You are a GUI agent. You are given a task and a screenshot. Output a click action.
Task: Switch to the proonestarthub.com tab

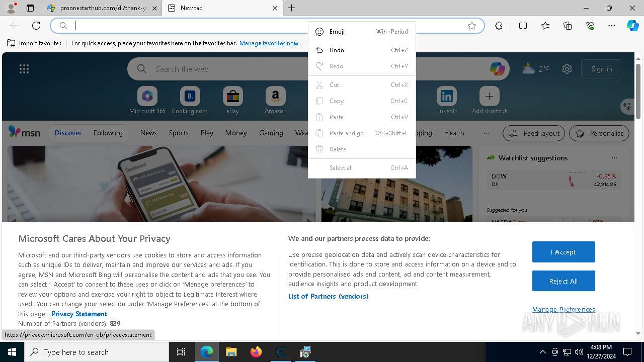point(102,8)
